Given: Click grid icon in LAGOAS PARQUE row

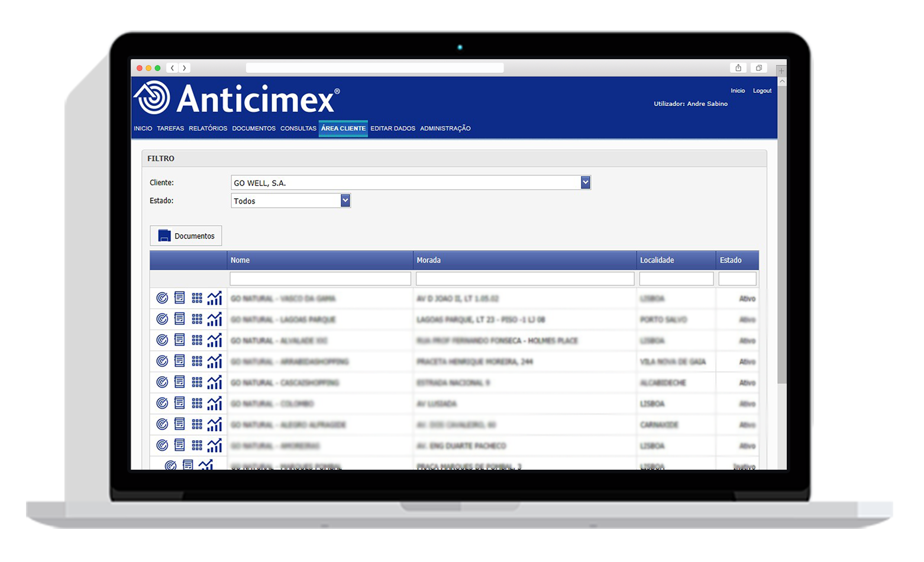Looking at the screenshot, I should 197,319.
